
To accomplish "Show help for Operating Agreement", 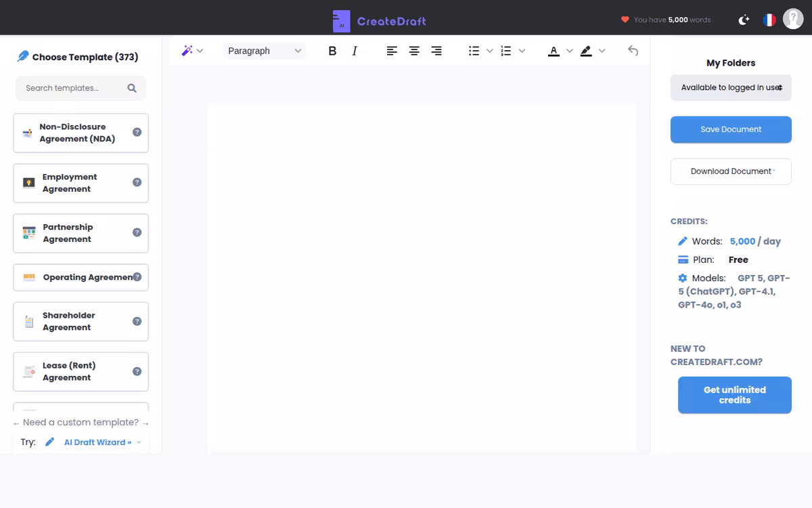I will [137, 277].
